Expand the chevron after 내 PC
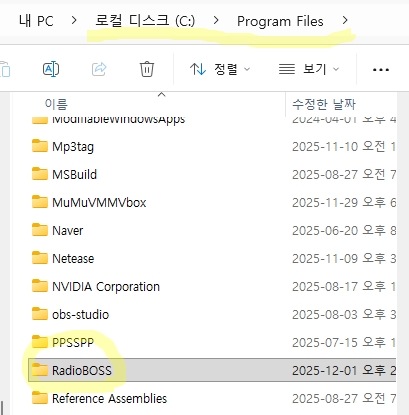409x415 pixels. pos(74,21)
